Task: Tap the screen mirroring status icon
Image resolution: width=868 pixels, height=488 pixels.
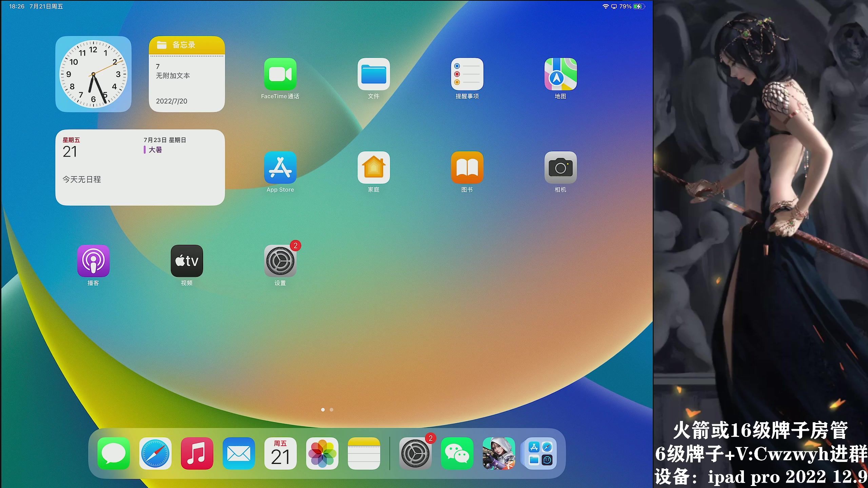Action: coord(614,6)
